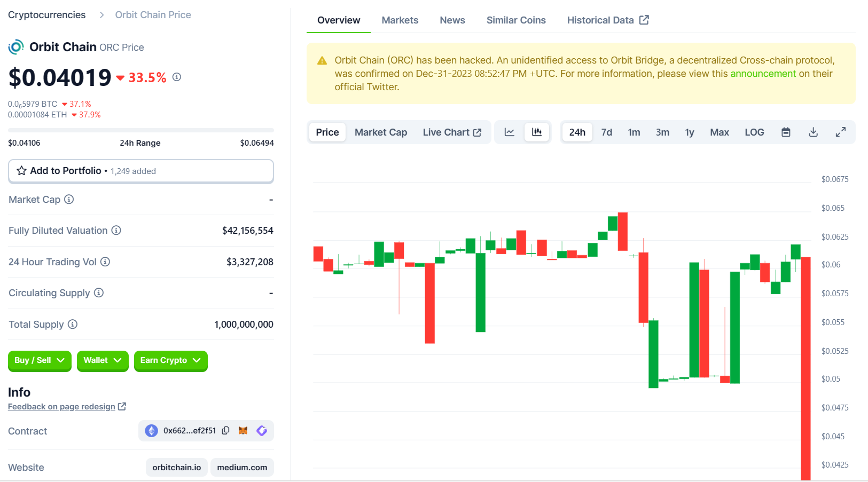Open the Earn Crypto dropdown
The image size is (868, 482).
(x=170, y=360)
